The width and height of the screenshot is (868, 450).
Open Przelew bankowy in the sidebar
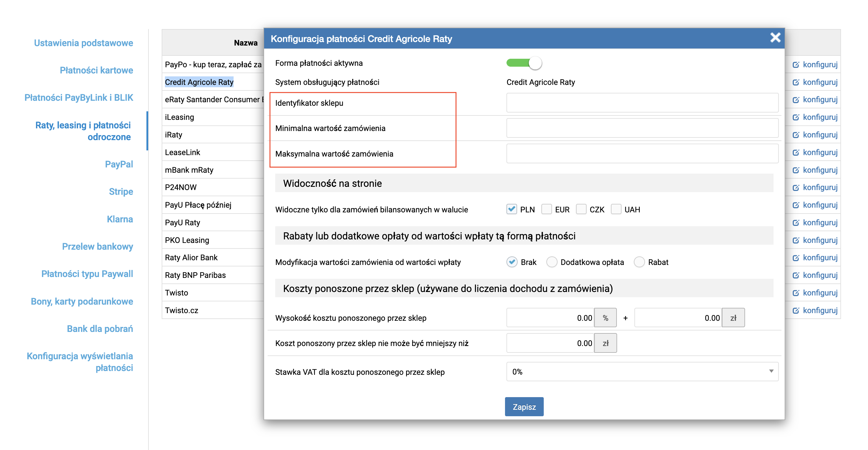[97, 246]
